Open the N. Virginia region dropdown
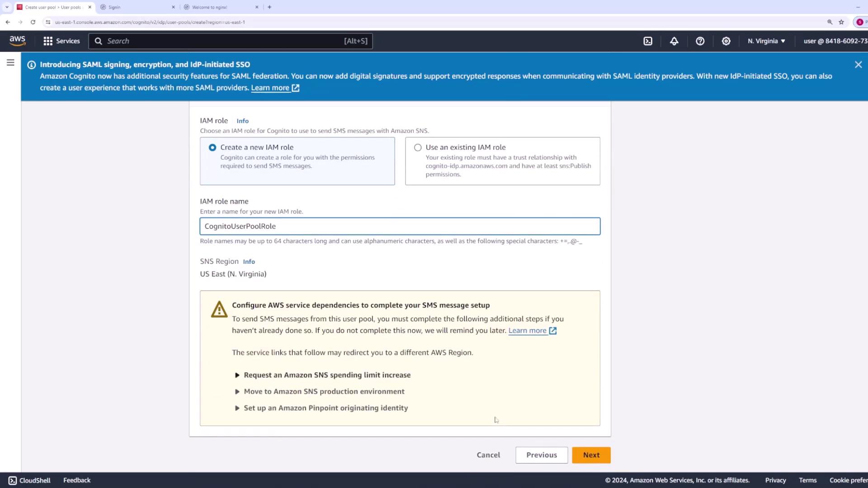 point(766,41)
